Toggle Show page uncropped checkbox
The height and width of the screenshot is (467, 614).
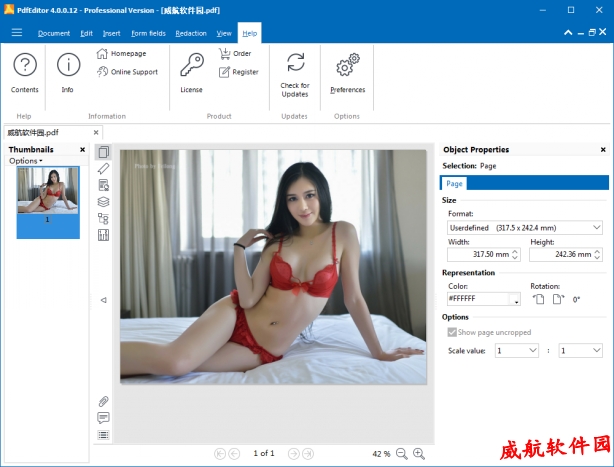452,332
